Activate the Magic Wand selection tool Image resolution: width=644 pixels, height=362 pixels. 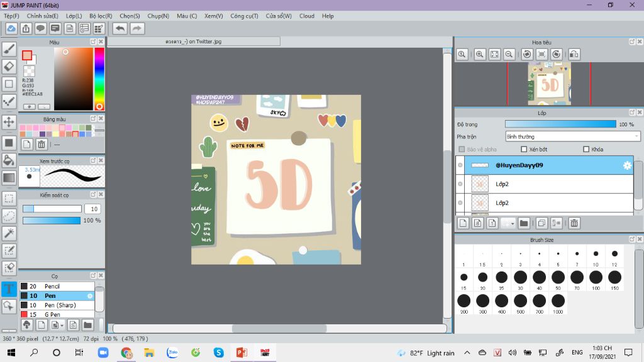pyautogui.click(x=9, y=233)
